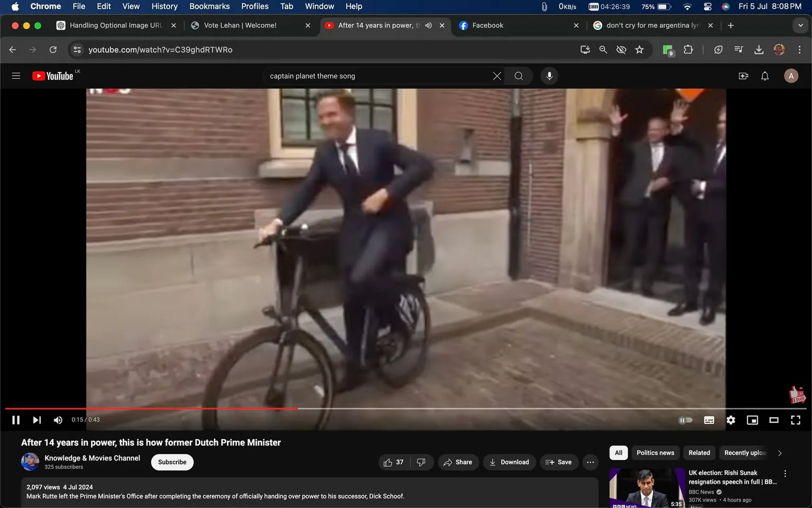Open the Chrome downloads icon in toolbar
The image size is (812, 508).
click(x=759, y=50)
